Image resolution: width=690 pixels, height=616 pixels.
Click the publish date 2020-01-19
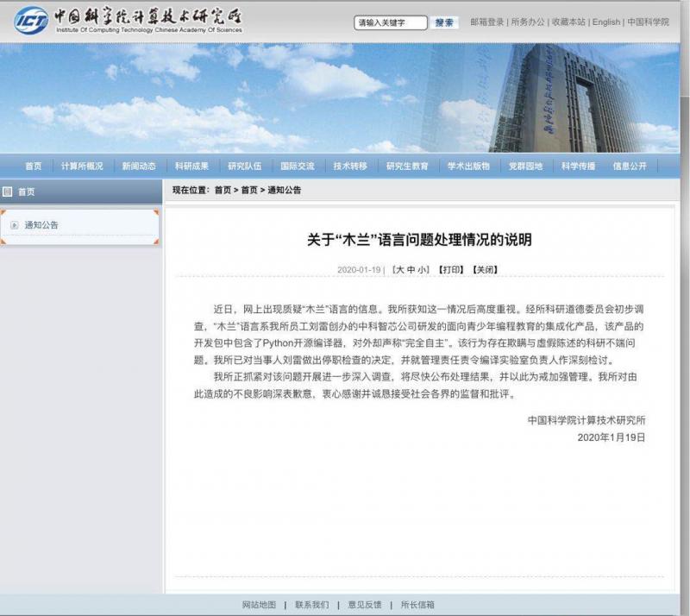[x=359, y=270]
